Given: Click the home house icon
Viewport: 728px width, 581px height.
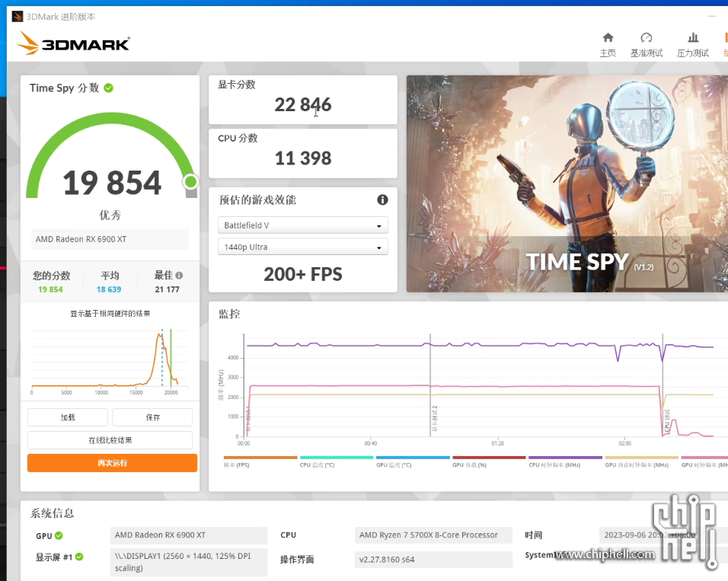Looking at the screenshot, I should (608, 37).
